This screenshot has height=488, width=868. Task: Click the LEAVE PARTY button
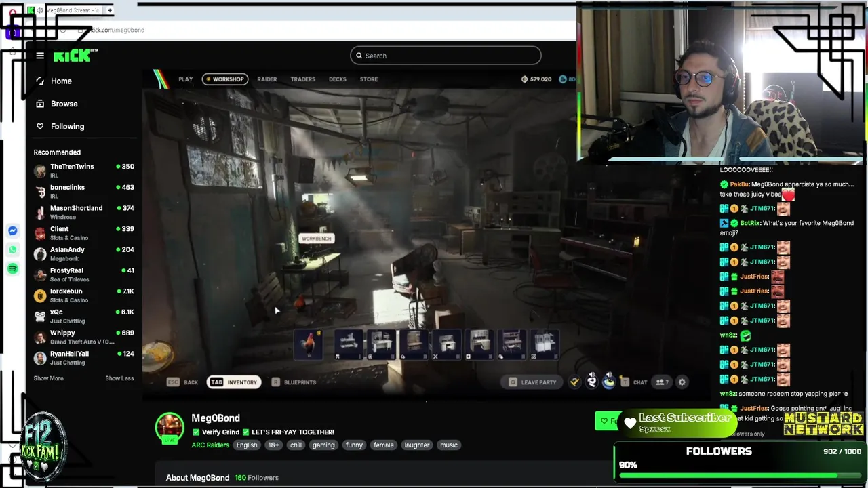pyautogui.click(x=533, y=382)
